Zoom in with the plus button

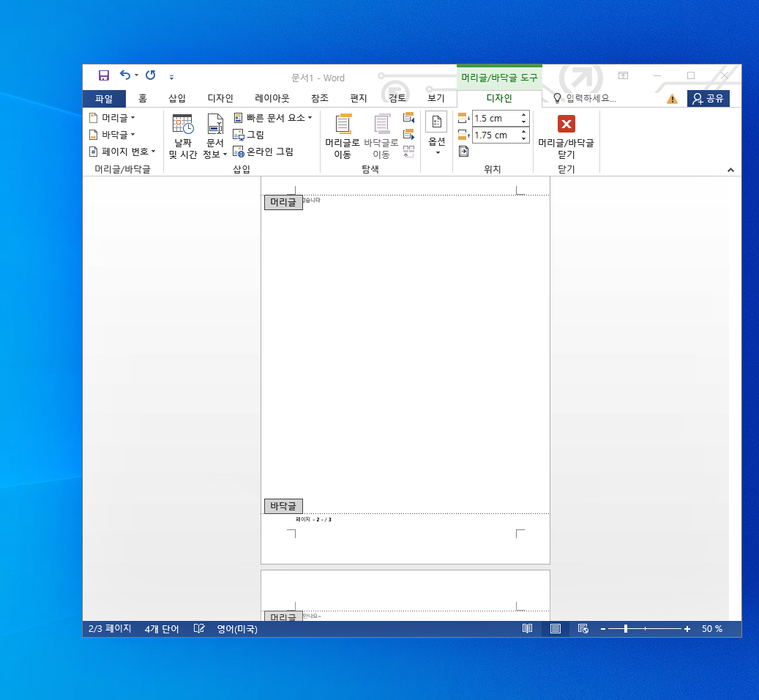[687, 629]
